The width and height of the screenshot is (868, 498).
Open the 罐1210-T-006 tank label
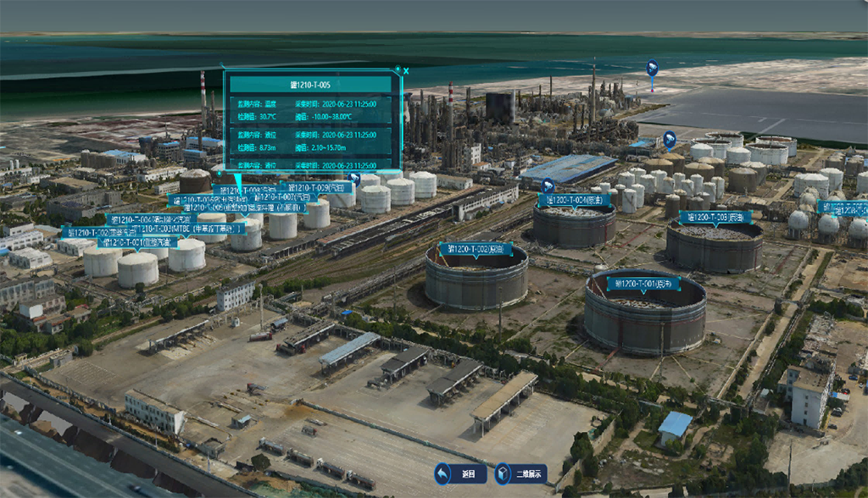(208, 199)
